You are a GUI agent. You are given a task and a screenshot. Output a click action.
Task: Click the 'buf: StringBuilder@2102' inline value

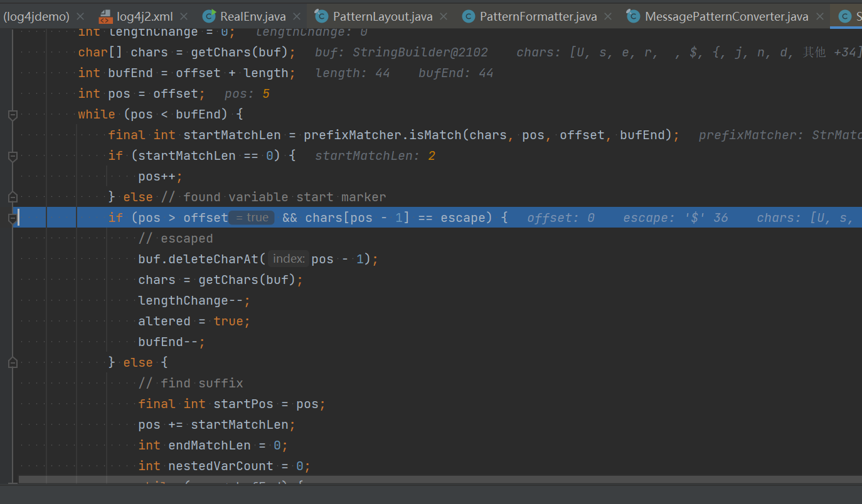402,52
